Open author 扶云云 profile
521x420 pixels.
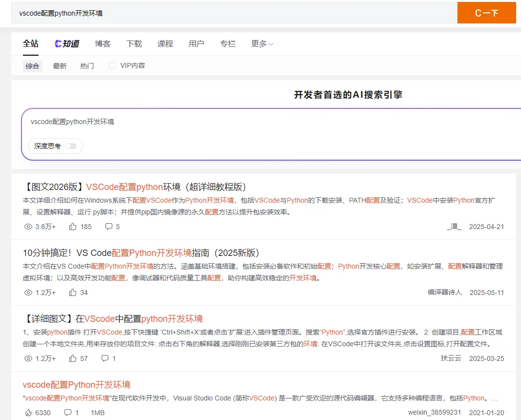451,358
